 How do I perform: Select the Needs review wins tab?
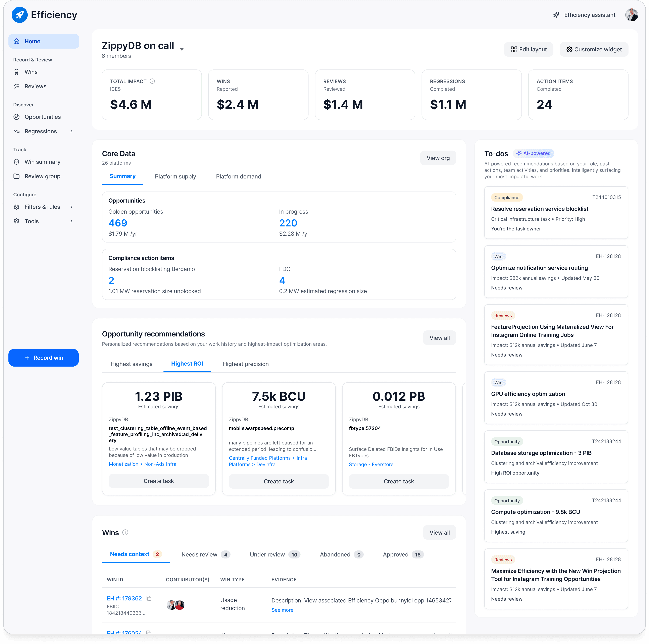tap(206, 555)
